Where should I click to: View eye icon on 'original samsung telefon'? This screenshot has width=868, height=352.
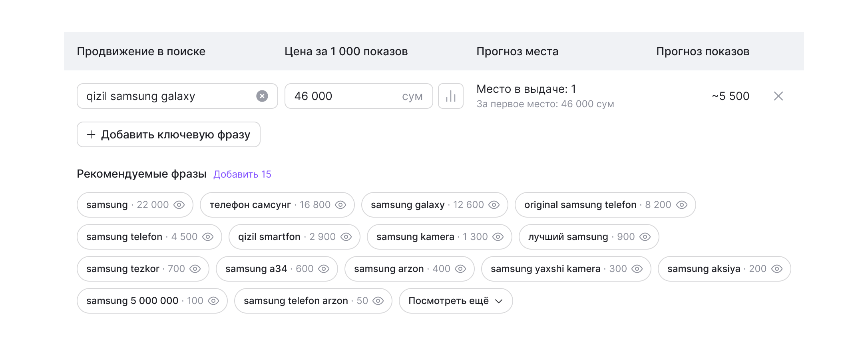(x=682, y=205)
